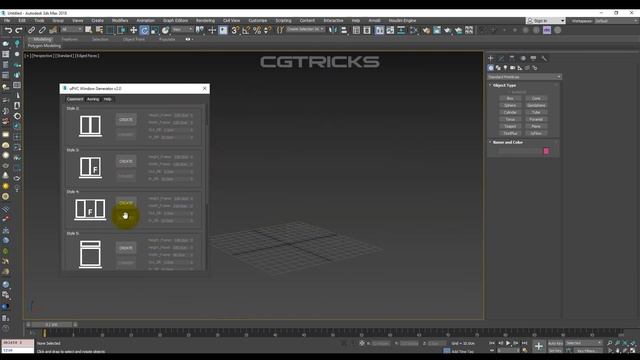Click the Style 4 window thumbnail
The width and height of the screenshot is (640, 360).
click(90, 209)
